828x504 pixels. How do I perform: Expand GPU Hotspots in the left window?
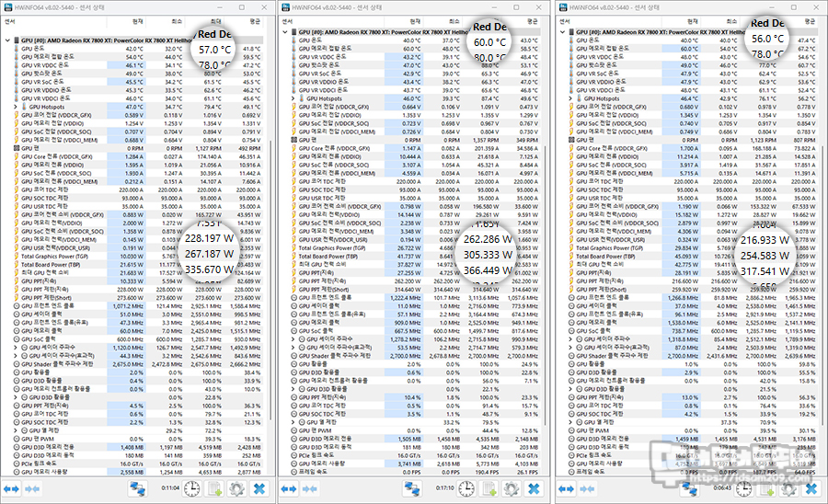(x=16, y=107)
